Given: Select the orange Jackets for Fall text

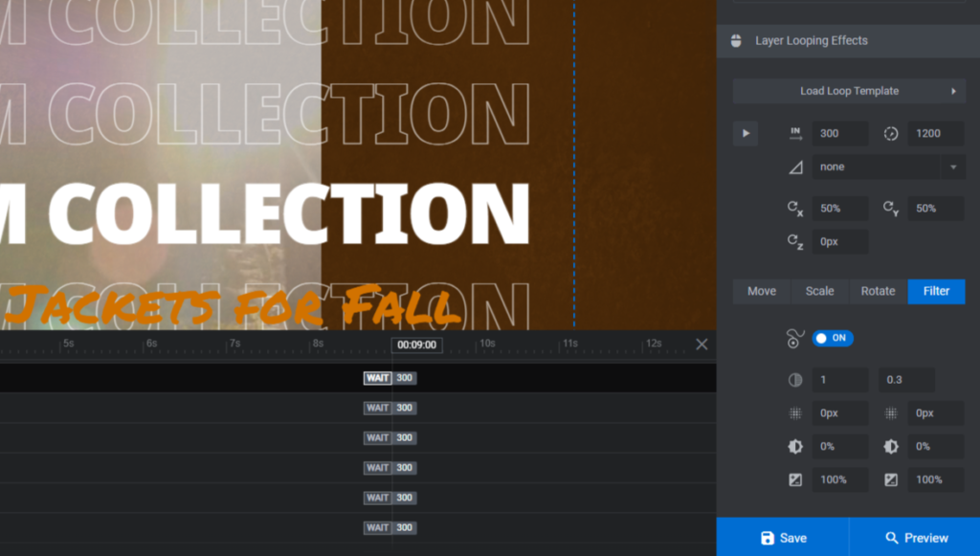Looking at the screenshot, I should tap(232, 305).
